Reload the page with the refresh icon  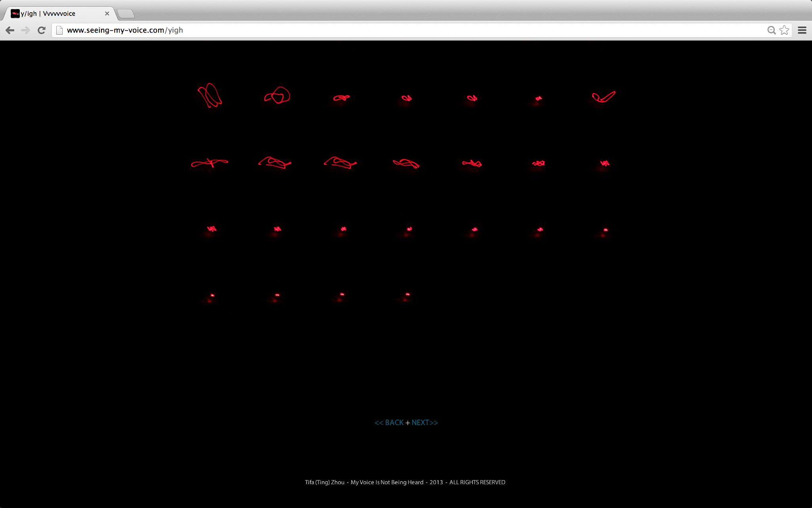[42, 30]
